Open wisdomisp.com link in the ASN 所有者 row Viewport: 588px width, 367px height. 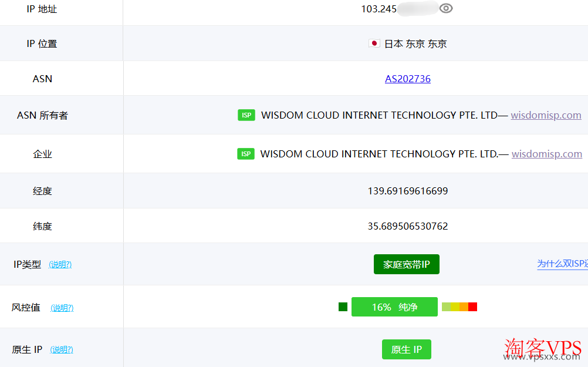point(546,115)
